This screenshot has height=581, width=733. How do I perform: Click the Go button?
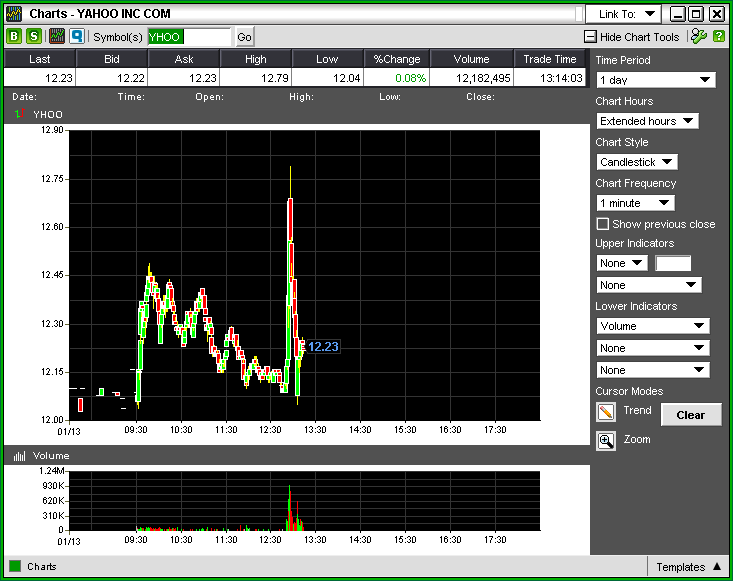244,37
